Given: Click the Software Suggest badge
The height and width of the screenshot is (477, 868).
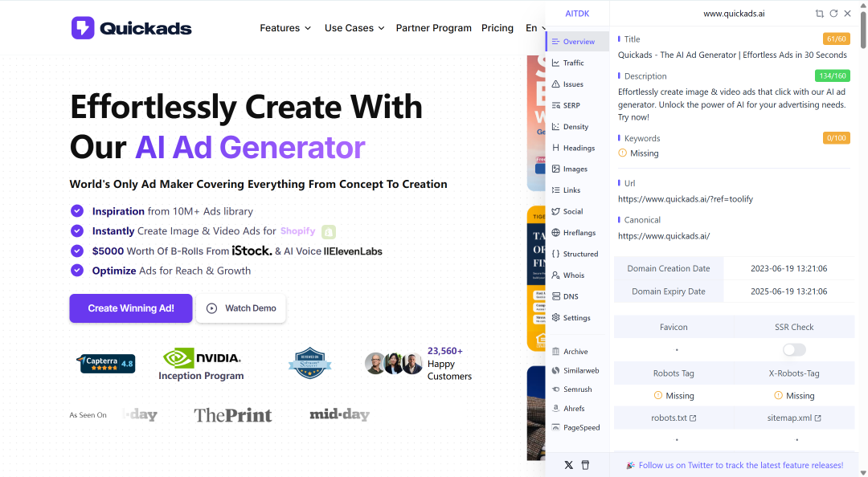Looking at the screenshot, I should [309, 363].
